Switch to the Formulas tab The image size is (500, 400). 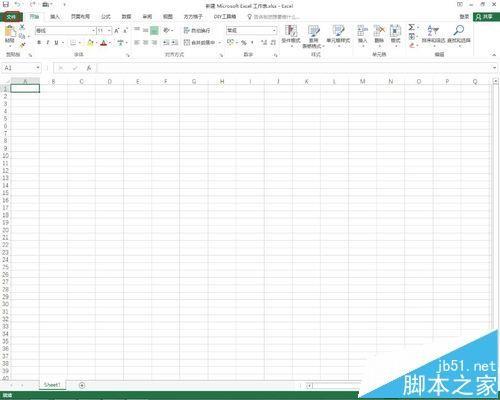tap(106, 17)
